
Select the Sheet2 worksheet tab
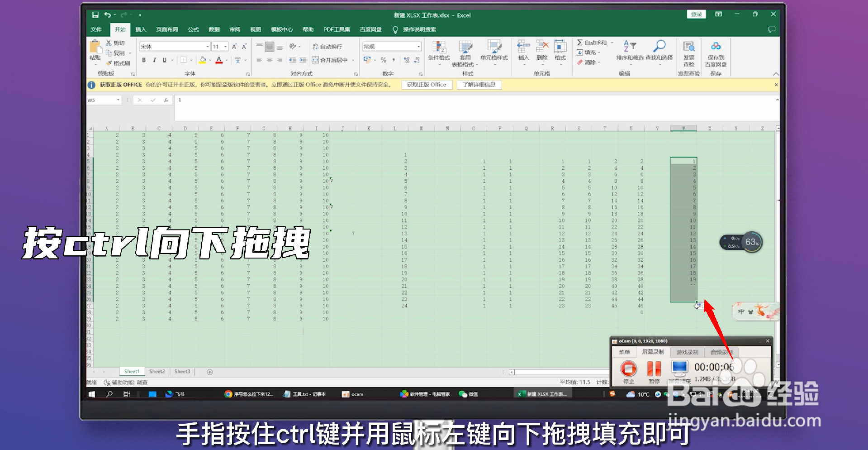click(157, 371)
